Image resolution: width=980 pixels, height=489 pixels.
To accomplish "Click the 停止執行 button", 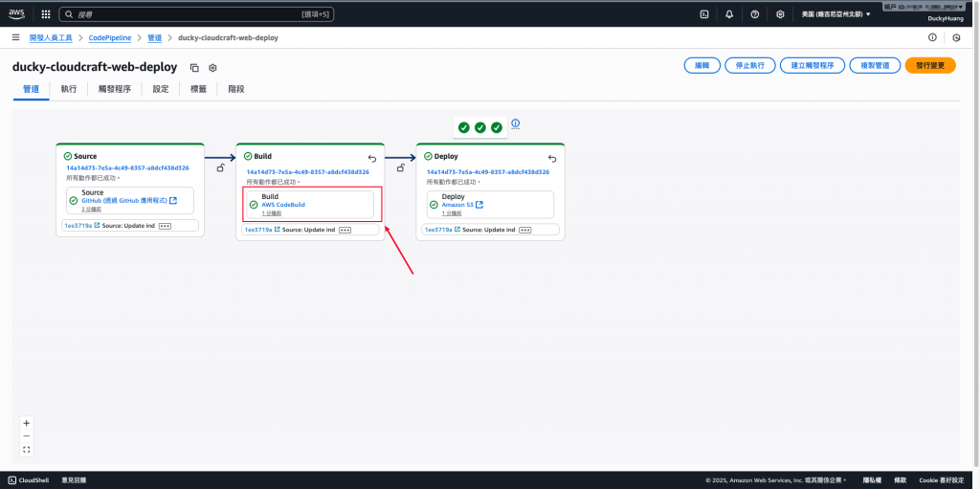I will click(750, 65).
